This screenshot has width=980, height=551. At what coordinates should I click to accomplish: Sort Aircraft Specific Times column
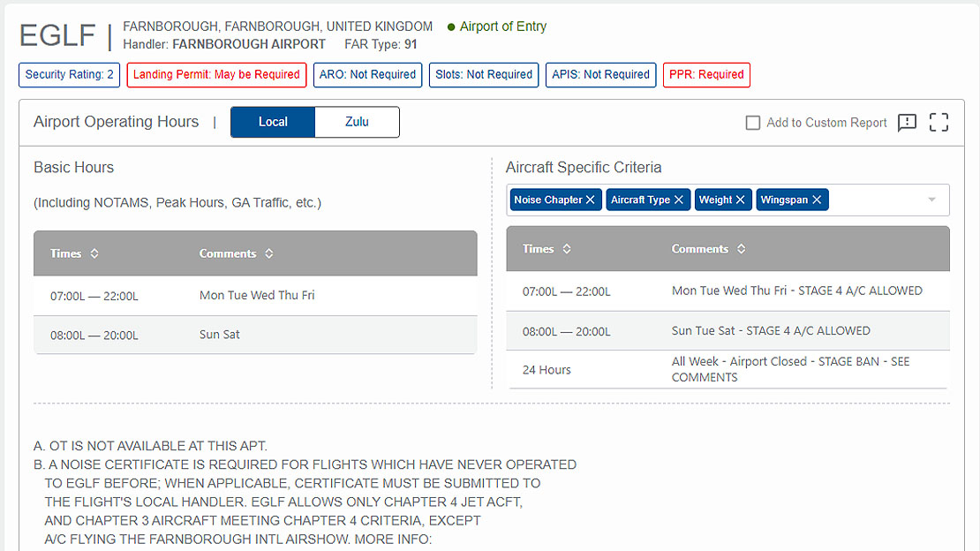tap(567, 249)
